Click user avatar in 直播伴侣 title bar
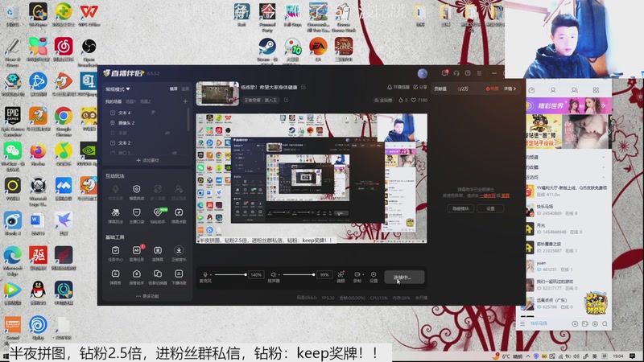Image resolution: width=644 pixels, height=362 pixels. [x=422, y=73]
